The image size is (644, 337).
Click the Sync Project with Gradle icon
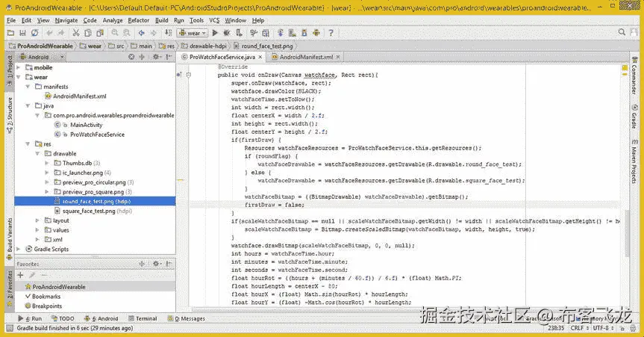point(281,33)
